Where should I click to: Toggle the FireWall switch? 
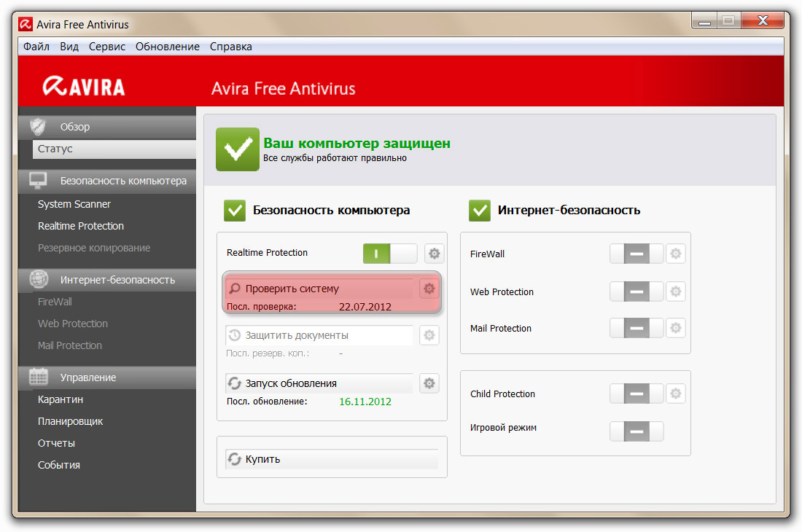click(636, 254)
